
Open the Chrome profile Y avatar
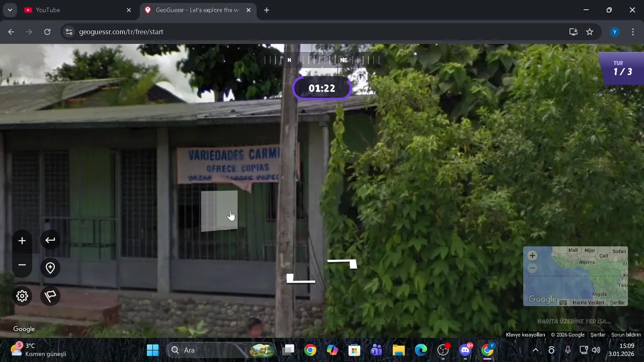point(615,32)
